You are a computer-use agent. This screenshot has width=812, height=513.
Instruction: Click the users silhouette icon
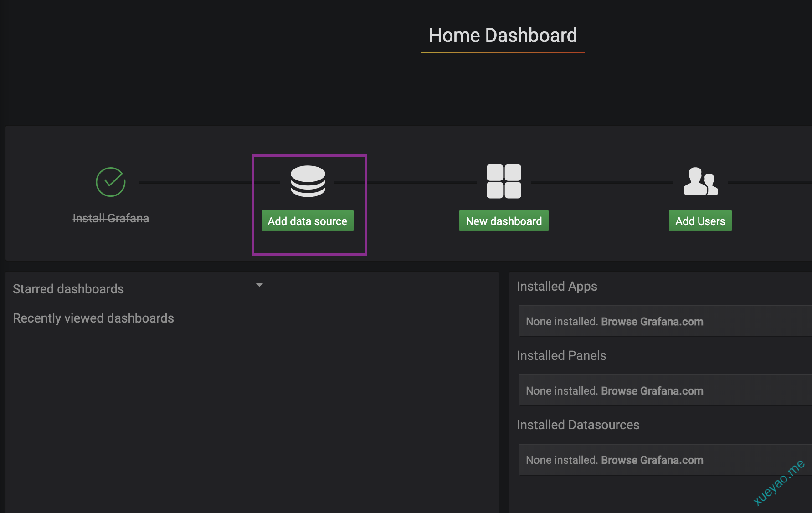coord(701,181)
